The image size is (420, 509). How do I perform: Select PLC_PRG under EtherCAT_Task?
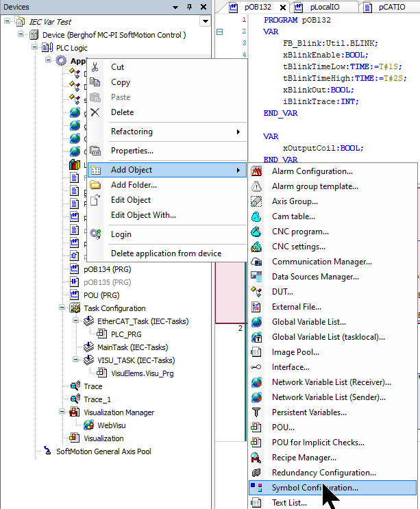(126, 334)
